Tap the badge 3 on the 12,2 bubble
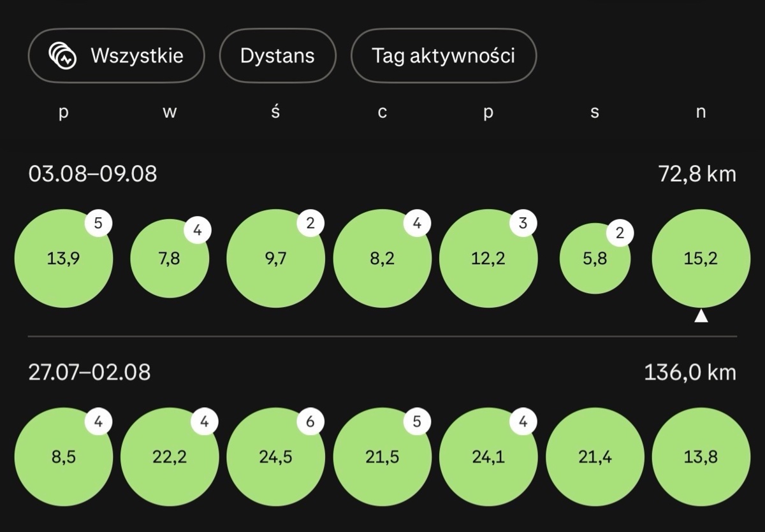The width and height of the screenshot is (765, 532). 523,223
